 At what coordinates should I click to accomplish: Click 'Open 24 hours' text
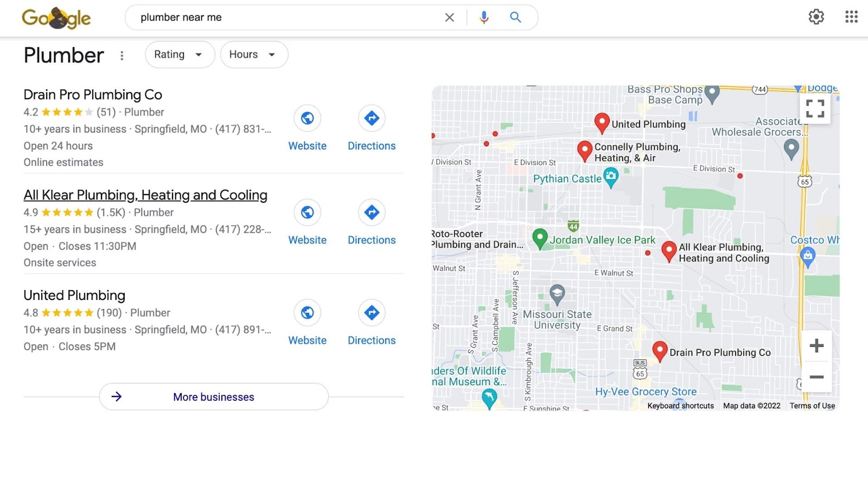58,146
